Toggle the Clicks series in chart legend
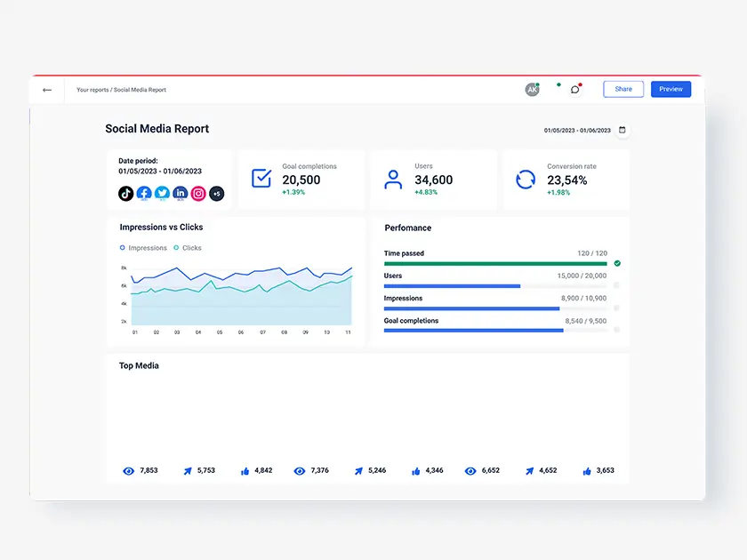Viewport: 747px width, 560px height. coord(188,248)
